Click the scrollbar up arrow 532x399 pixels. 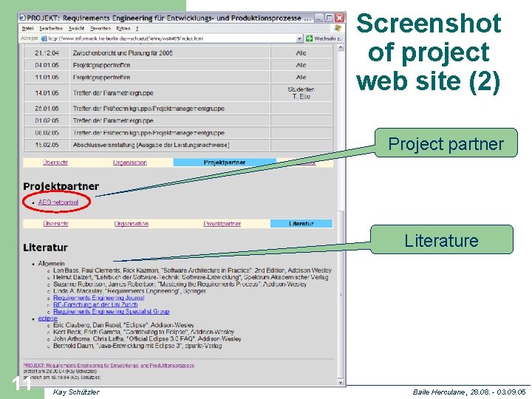341,48
